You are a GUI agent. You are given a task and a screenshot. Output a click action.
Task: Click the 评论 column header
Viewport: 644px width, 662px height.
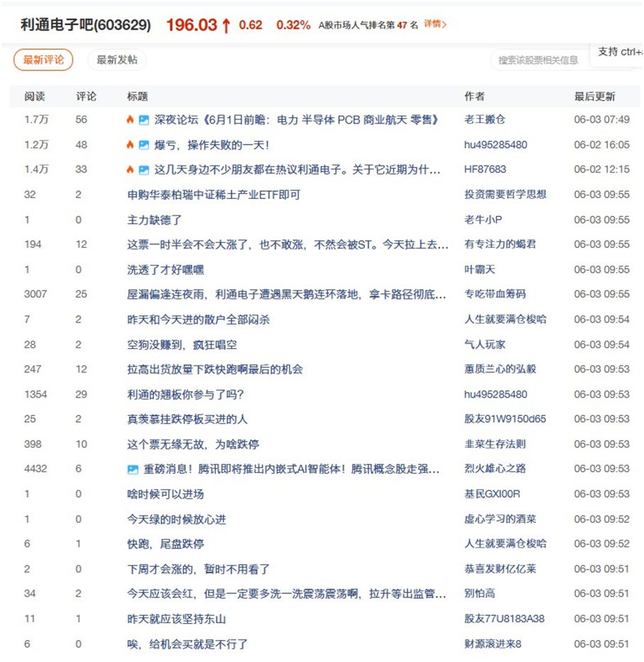pos(86,97)
